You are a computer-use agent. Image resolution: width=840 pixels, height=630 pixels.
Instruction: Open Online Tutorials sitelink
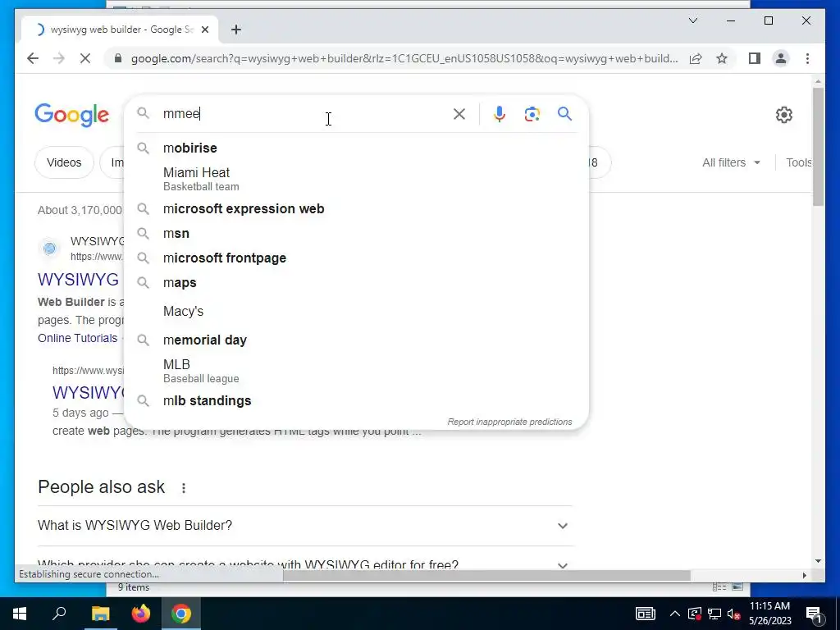[77, 338]
